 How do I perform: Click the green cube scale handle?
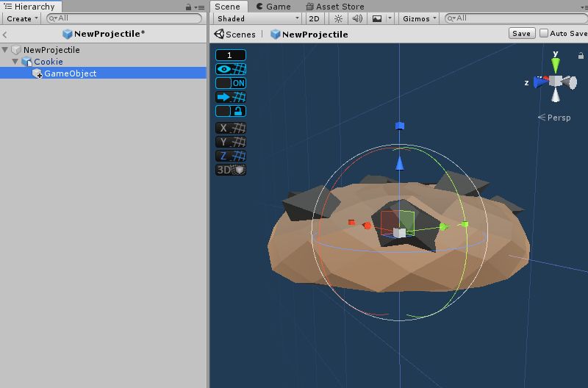coord(465,224)
